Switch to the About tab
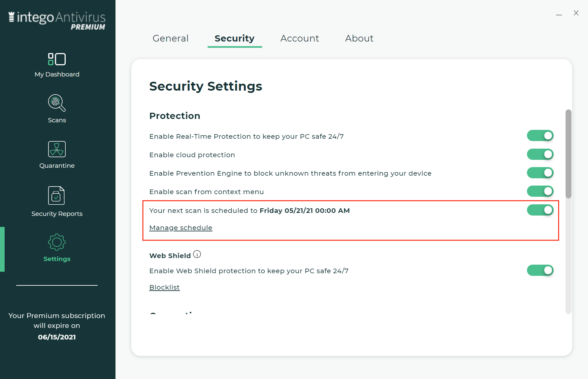The image size is (588, 379). click(359, 39)
